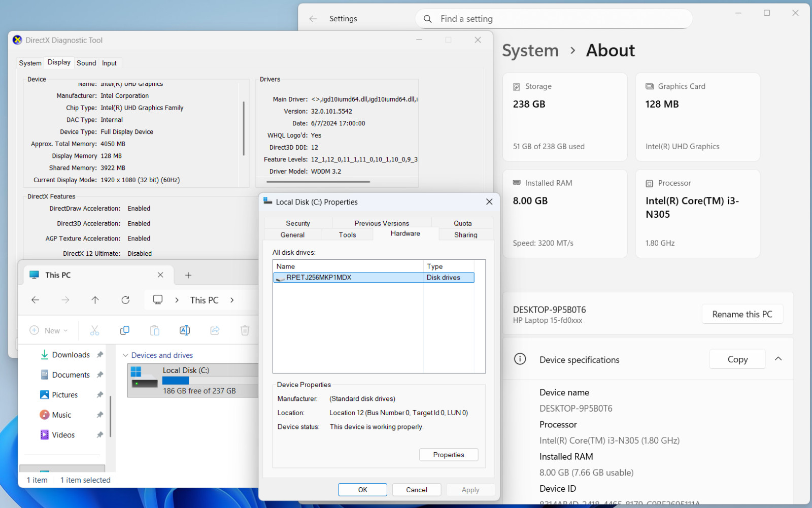812x508 pixels.
Task: Open the Installed RAM card showing 8.00 GB
Action: (x=565, y=214)
